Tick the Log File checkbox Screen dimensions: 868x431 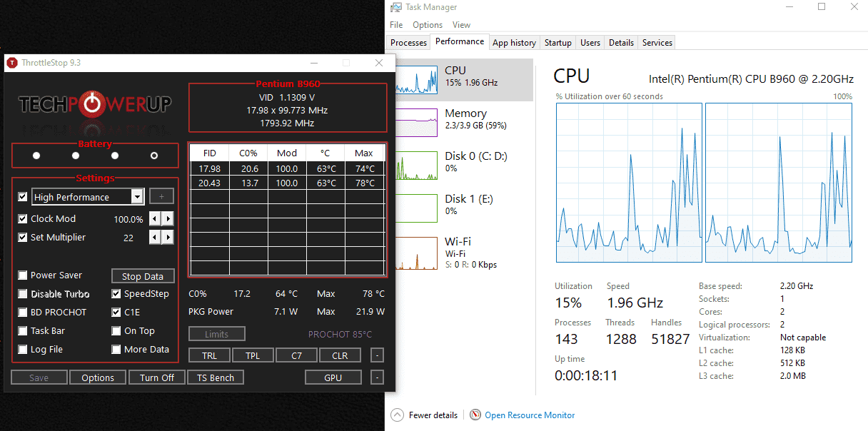point(23,350)
